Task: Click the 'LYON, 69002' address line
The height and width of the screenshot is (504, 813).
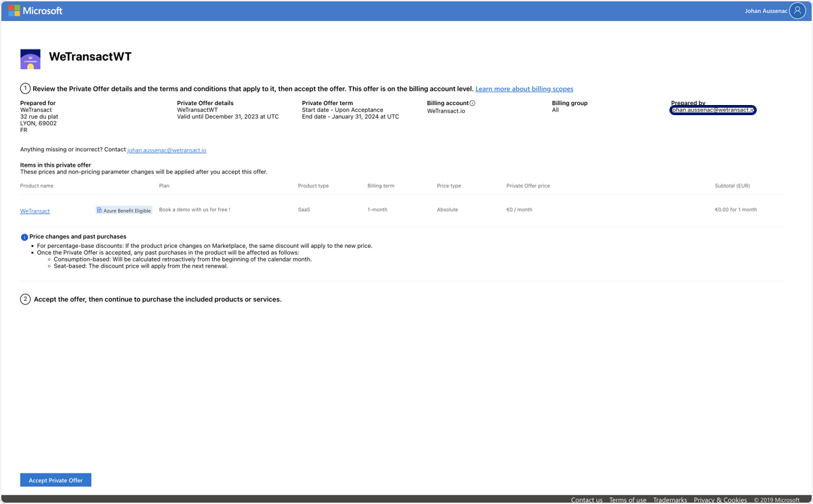Action: (39, 123)
